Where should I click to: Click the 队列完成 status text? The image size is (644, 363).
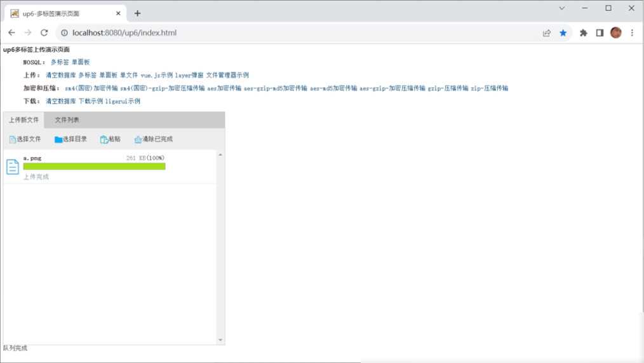pyautogui.click(x=15, y=348)
